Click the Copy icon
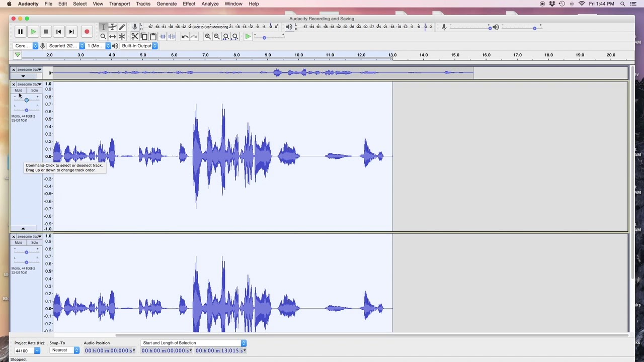The width and height of the screenshot is (644, 362). tap(144, 37)
